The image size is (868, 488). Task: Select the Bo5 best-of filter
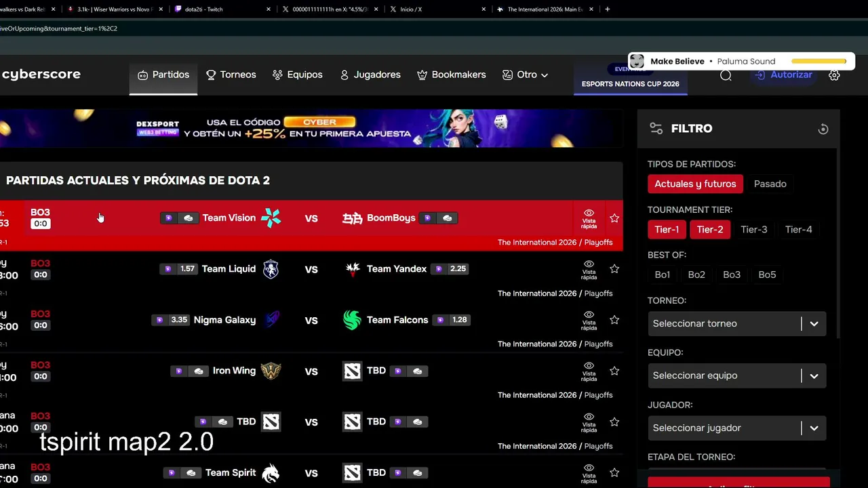tap(767, 274)
